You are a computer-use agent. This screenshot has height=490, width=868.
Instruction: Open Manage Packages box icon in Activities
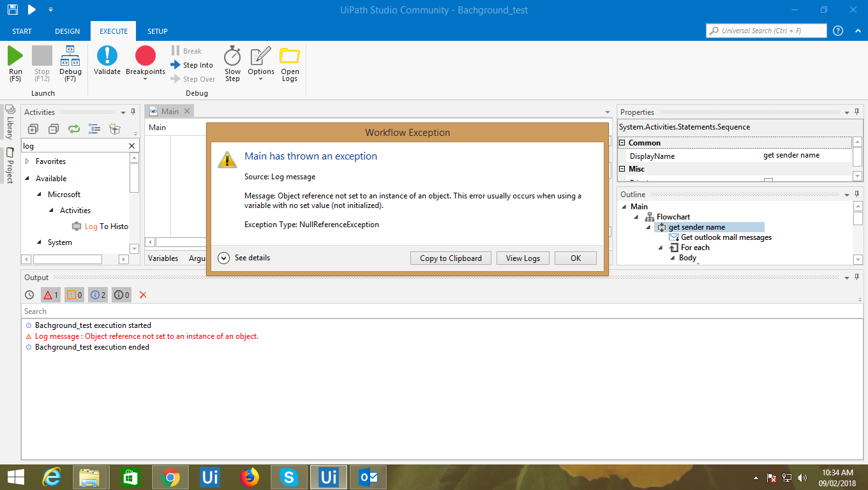115,129
